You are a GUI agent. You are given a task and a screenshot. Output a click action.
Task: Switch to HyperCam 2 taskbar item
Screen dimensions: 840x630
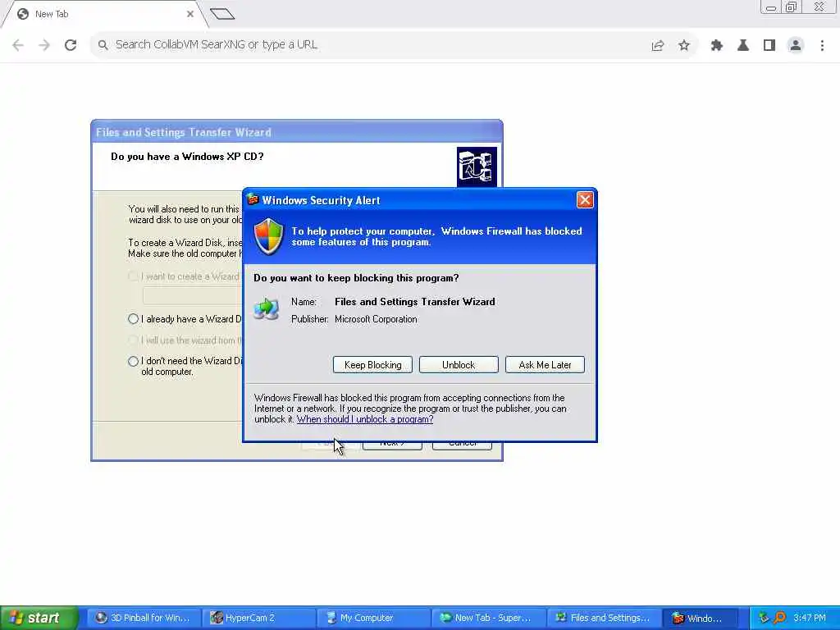(258, 618)
